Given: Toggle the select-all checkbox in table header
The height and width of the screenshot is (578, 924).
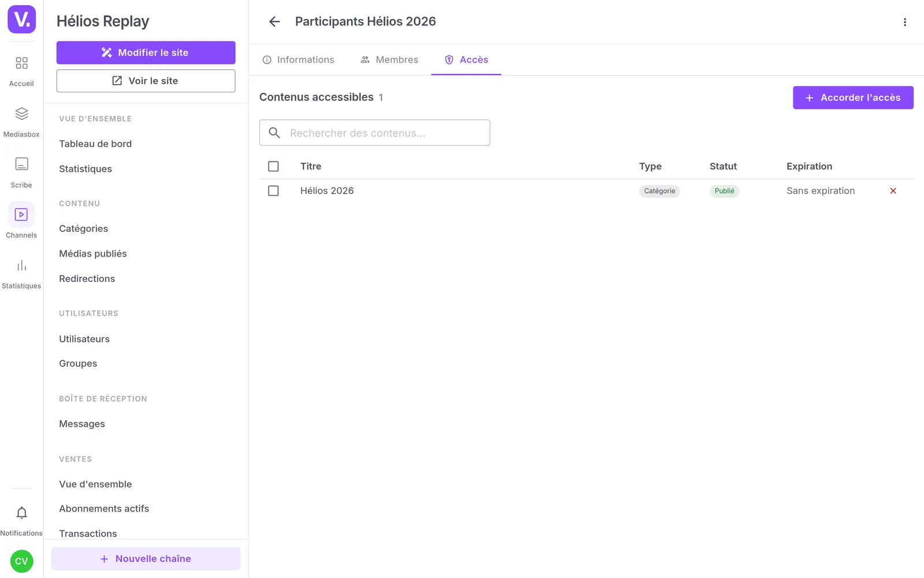Looking at the screenshot, I should (273, 166).
